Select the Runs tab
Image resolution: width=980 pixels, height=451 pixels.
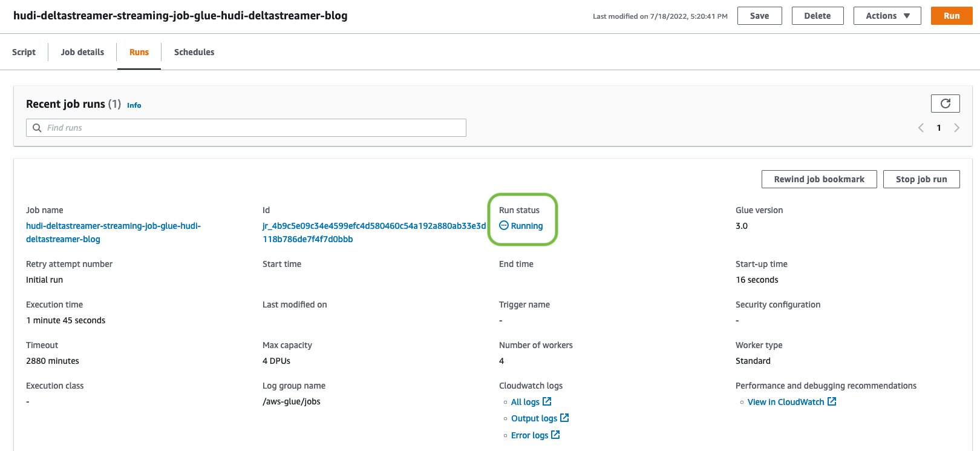(x=139, y=52)
